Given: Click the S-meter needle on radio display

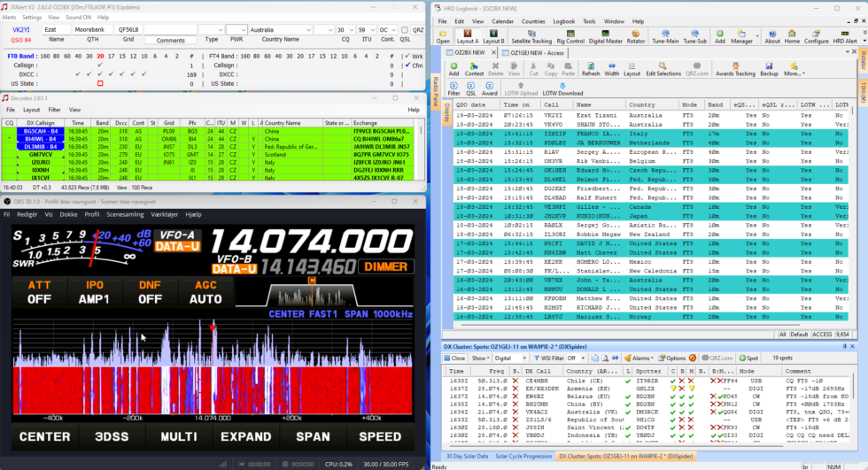Looking at the screenshot, I should [x=94, y=248].
